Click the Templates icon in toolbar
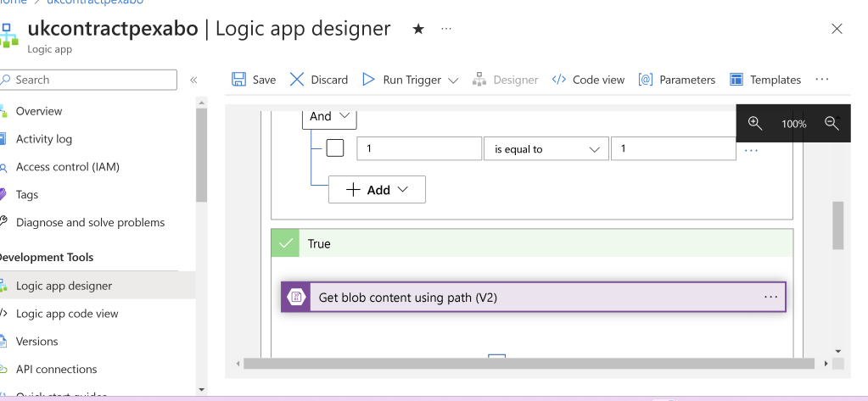Viewport: 868px width, 401px height. tap(736, 80)
